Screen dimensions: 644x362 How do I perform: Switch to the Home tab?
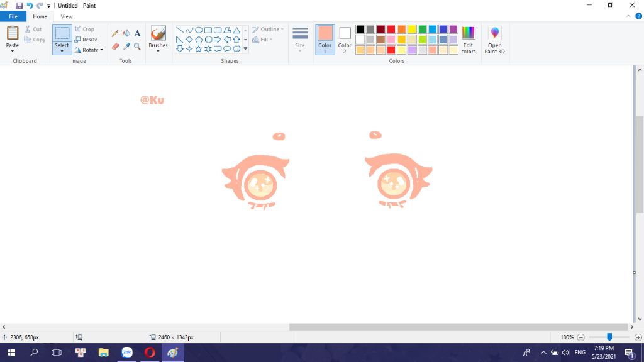click(x=40, y=16)
